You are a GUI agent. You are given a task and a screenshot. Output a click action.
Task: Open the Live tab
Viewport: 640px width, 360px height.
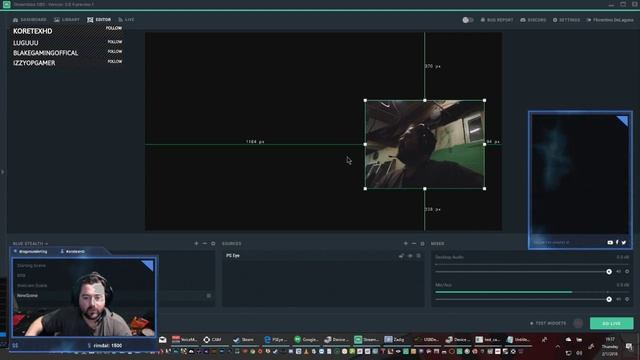click(126, 20)
